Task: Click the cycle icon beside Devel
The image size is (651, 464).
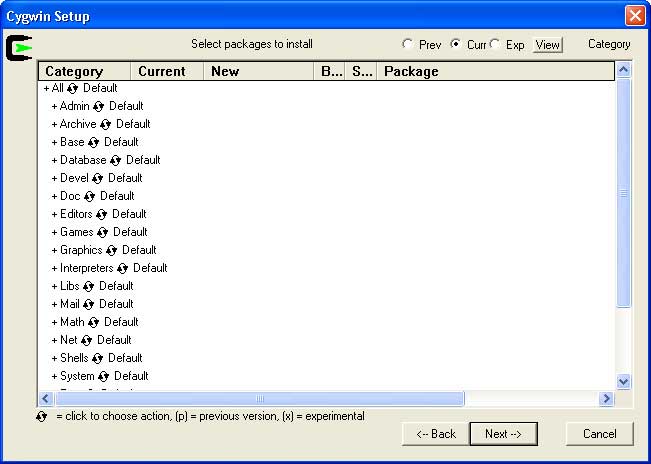Action: click(x=98, y=178)
